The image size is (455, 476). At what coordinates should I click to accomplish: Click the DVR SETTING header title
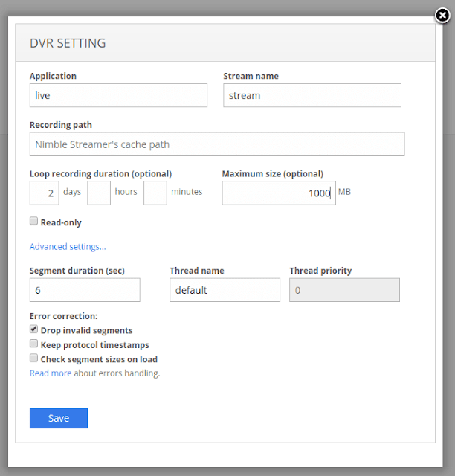68,43
